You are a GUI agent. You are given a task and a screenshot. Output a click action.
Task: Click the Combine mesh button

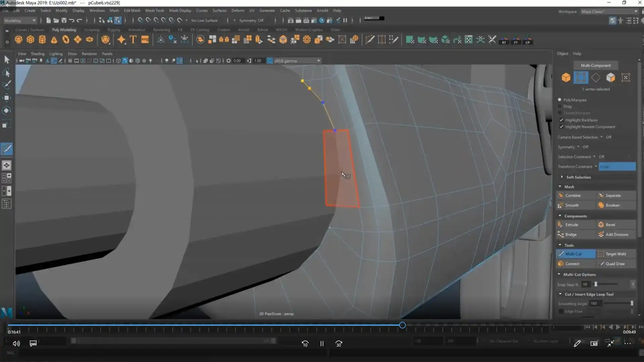pos(573,195)
